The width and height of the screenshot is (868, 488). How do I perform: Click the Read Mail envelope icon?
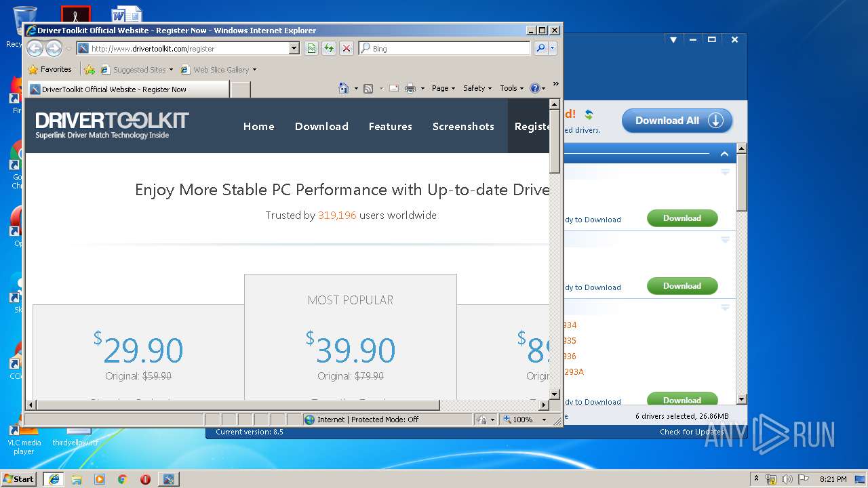(x=393, y=88)
